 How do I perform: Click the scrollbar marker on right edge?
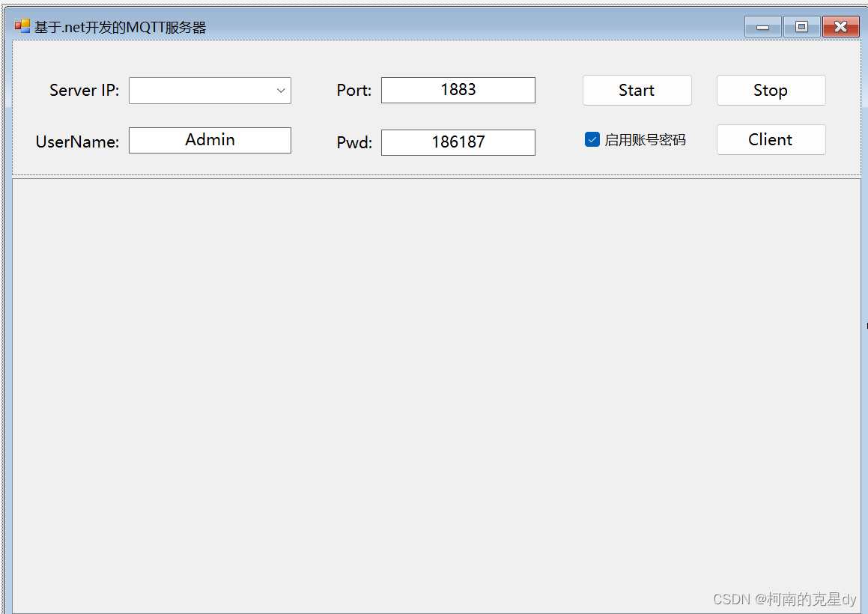[866, 326]
